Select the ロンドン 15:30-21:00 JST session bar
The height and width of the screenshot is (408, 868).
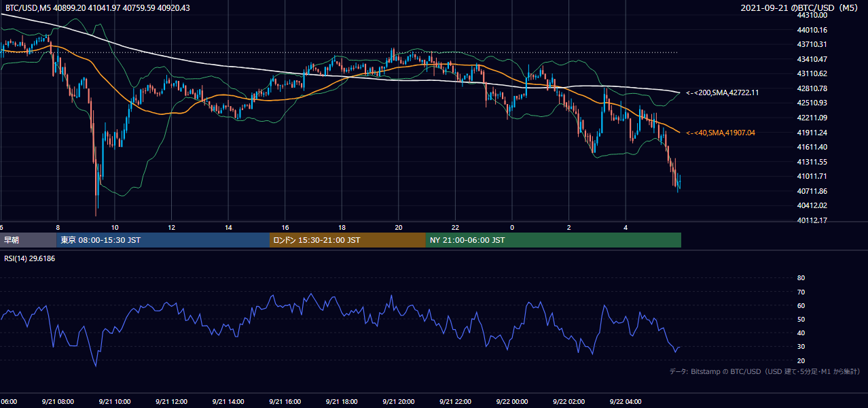click(348, 240)
